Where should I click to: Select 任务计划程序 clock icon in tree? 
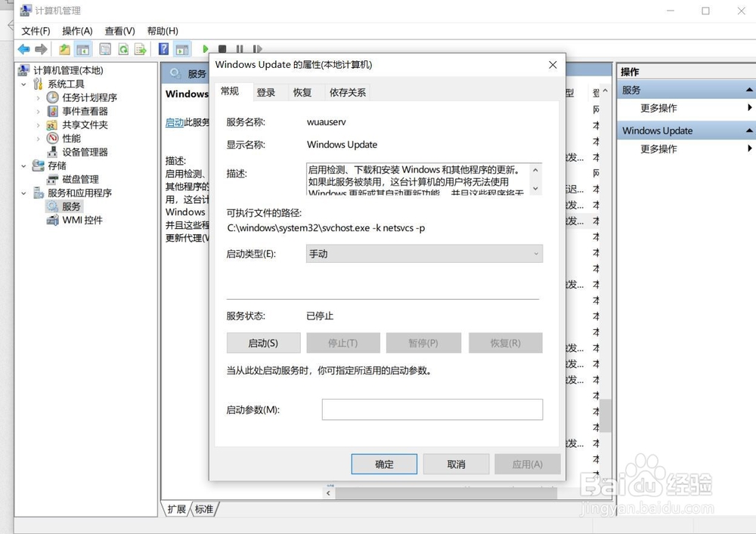pyautogui.click(x=53, y=97)
